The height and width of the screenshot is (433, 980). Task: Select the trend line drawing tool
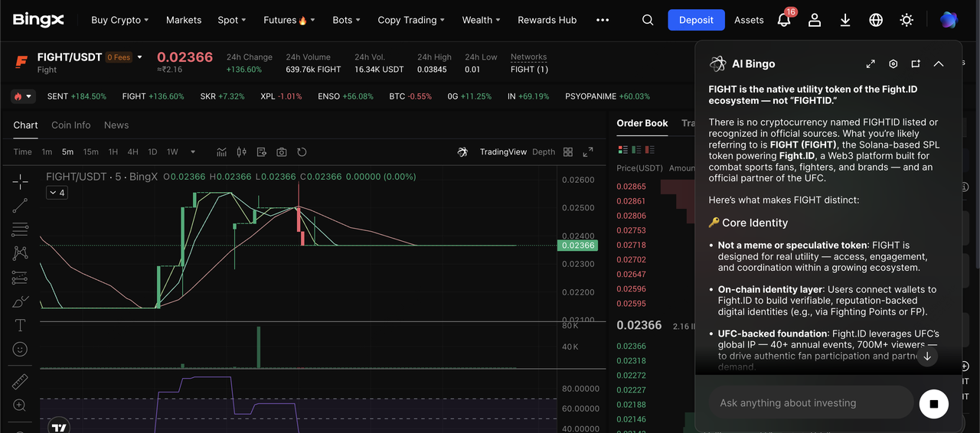(x=20, y=205)
